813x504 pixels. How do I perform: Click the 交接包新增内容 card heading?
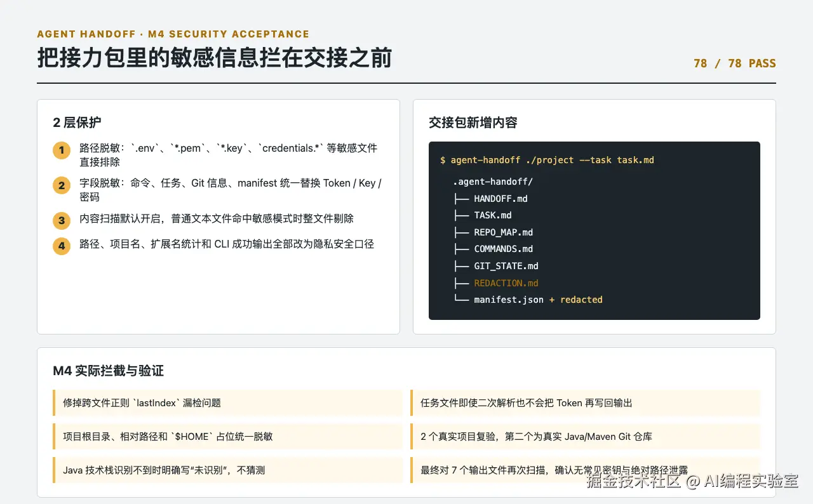tap(473, 123)
